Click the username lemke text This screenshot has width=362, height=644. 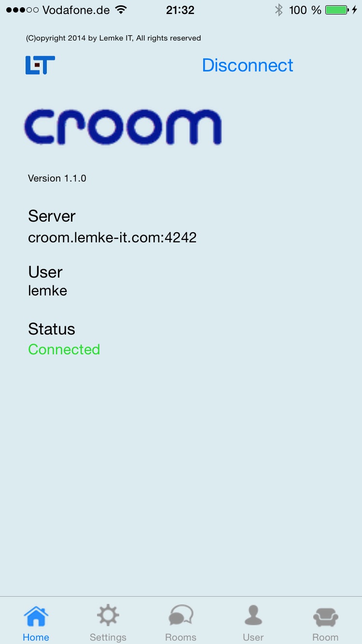(47, 291)
